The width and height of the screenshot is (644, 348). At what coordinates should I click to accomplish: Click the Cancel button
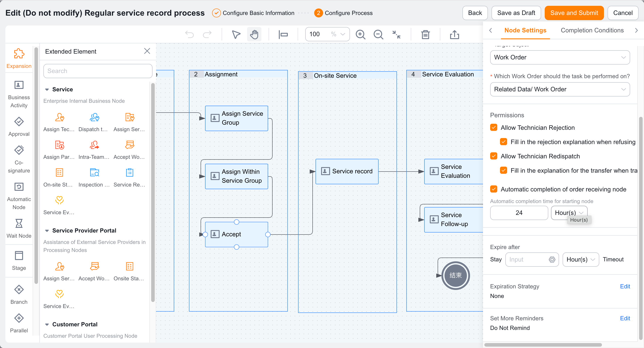coord(623,13)
